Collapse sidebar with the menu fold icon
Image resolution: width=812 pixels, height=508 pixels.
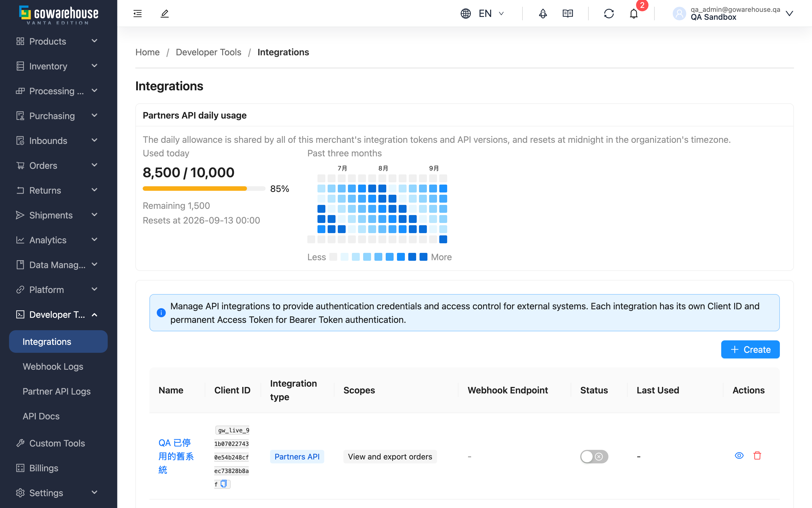click(138, 14)
